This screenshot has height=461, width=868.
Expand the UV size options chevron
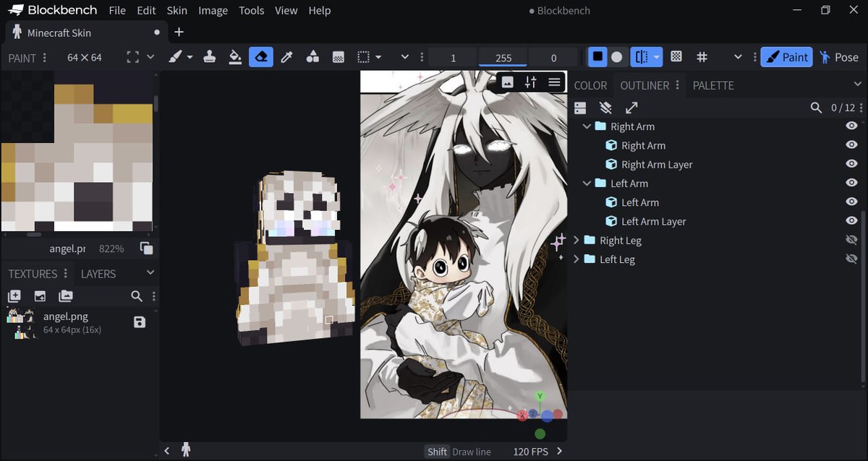point(150,57)
